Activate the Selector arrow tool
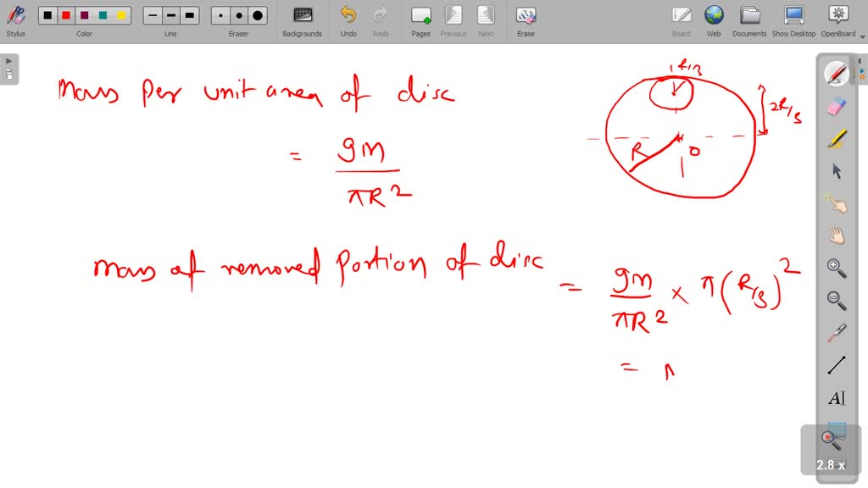The height and width of the screenshot is (488, 868). coord(836,170)
